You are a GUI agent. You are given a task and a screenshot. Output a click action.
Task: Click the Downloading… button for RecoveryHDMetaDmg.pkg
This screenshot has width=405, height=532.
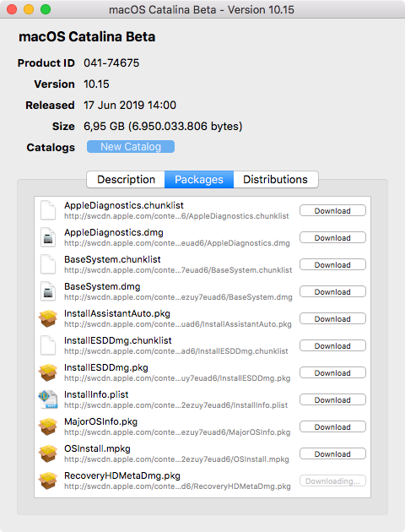pyautogui.click(x=332, y=481)
